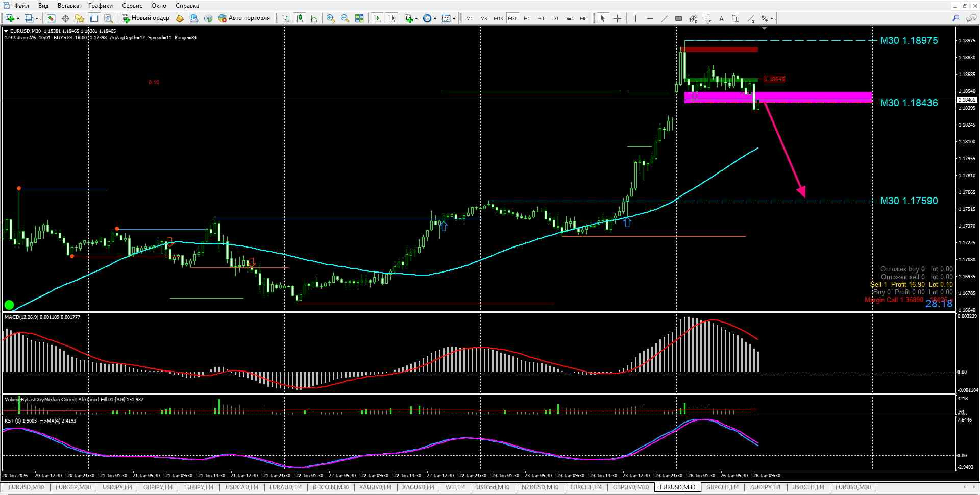This screenshot has width=980, height=495.
Task: Select the M15 timeframe button
Action: (x=498, y=18)
